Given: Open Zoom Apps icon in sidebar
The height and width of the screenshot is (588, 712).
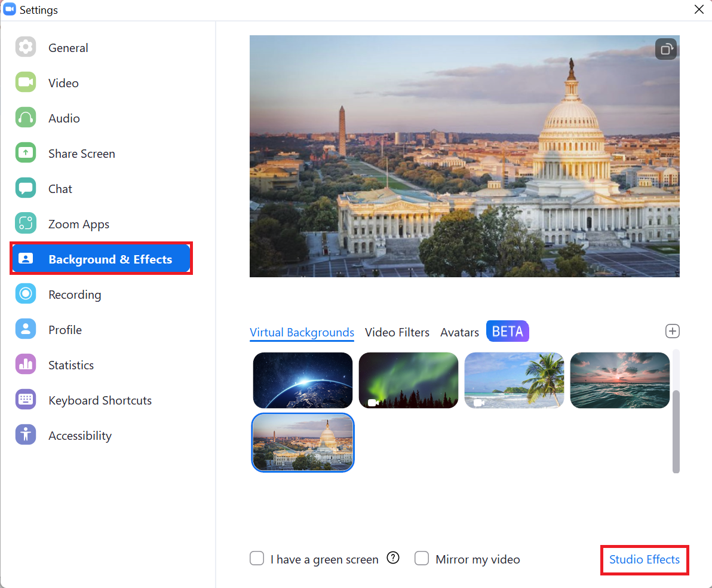Looking at the screenshot, I should 26,223.
